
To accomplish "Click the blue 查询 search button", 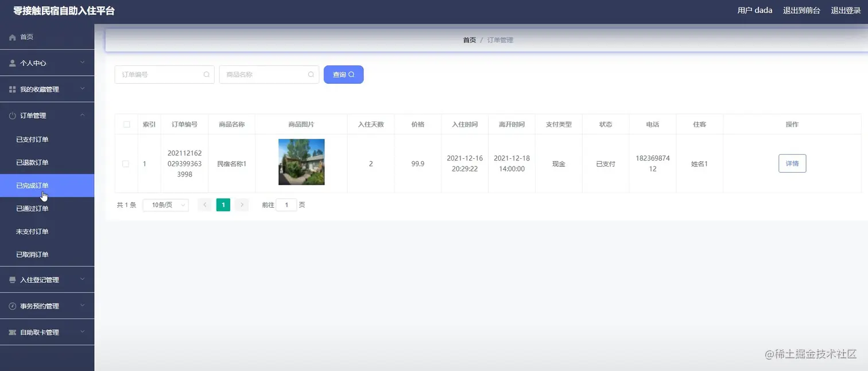I will tap(343, 75).
